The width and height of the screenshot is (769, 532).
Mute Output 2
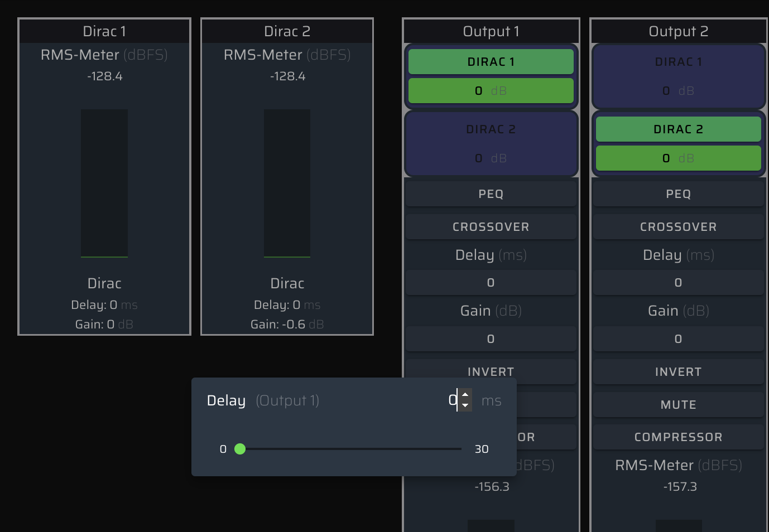[x=679, y=404]
